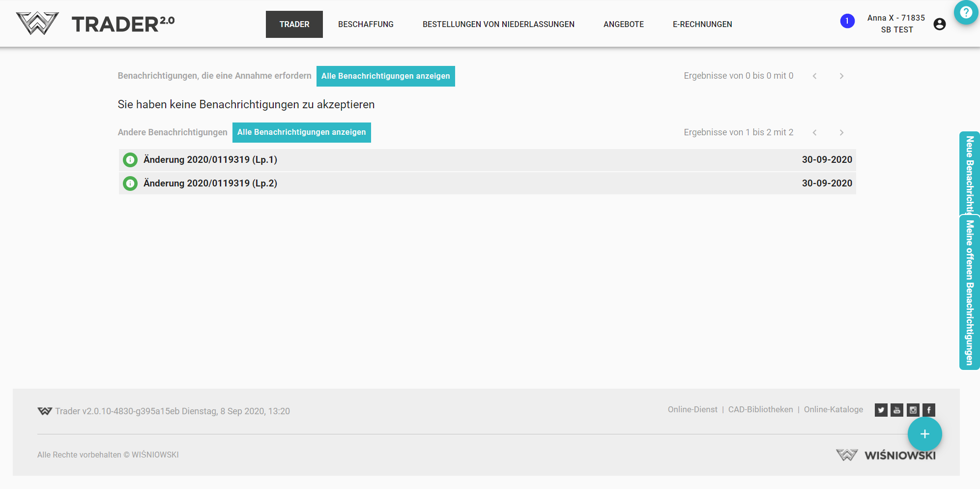Switch to the E-Rechnungen tab
The width and height of the screenshot is (980, 489).
(x=702, y=25)
